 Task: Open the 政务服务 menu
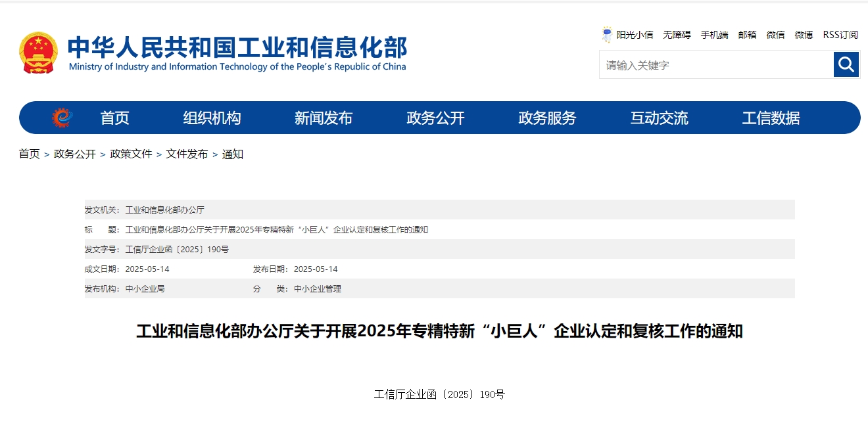[x=547, y=118]
